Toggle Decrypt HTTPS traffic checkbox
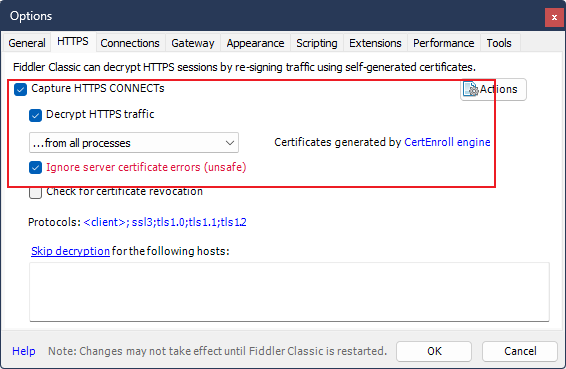The height and width of the screenshot is (369, 566). (x=35, y=115)
